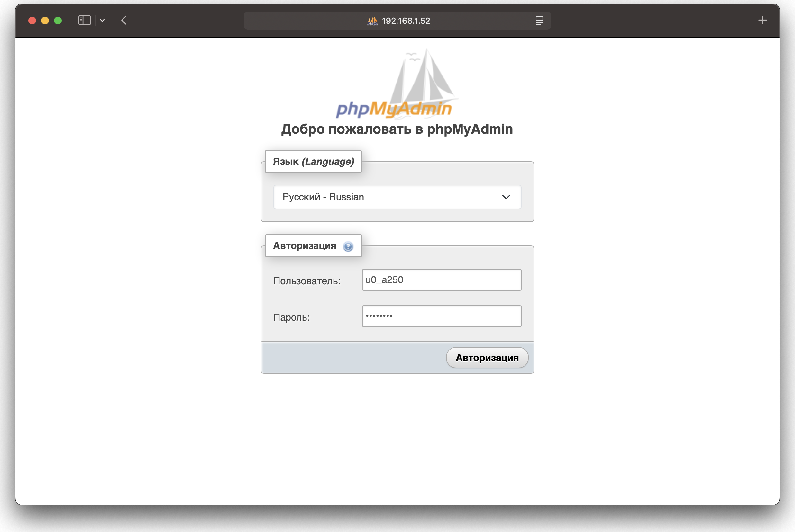Minimize the browser window
The height and width of the screenshot is (532, 795).
coord(45,20)
